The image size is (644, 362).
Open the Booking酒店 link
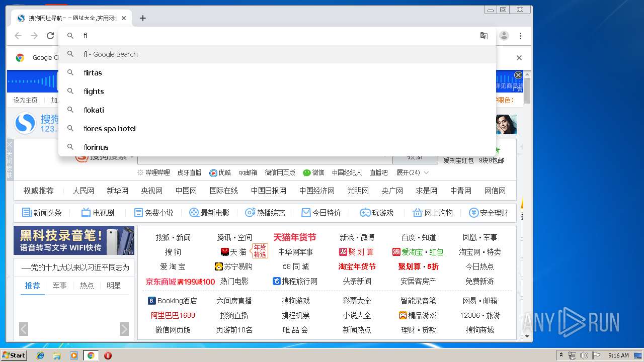click(173, 301)
